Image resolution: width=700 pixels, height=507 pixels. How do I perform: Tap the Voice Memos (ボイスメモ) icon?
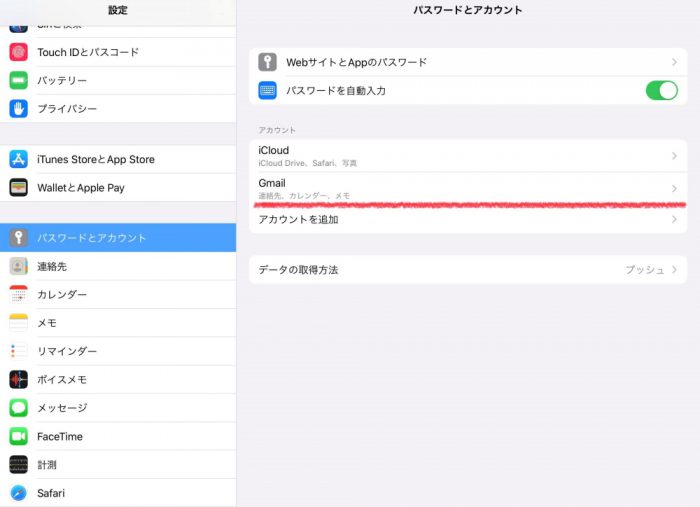click(x=18, y=379)
